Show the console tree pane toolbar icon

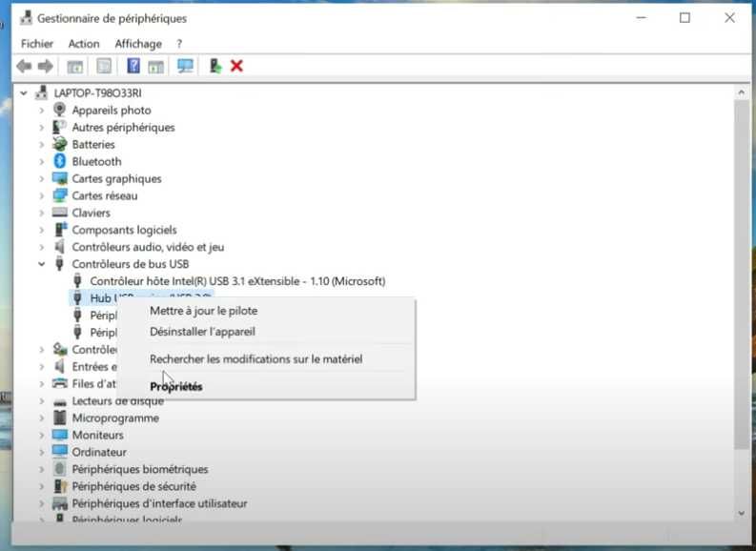coord(74,67)
